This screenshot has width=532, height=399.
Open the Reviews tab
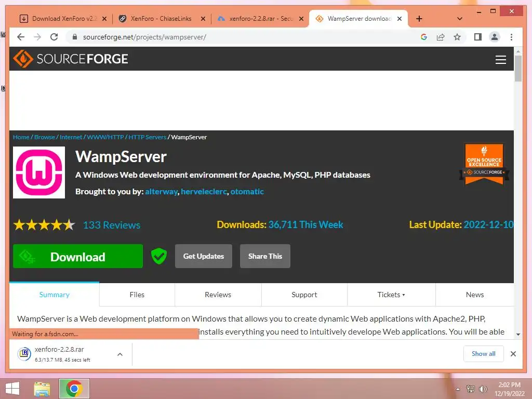click(x=218, y=295)
